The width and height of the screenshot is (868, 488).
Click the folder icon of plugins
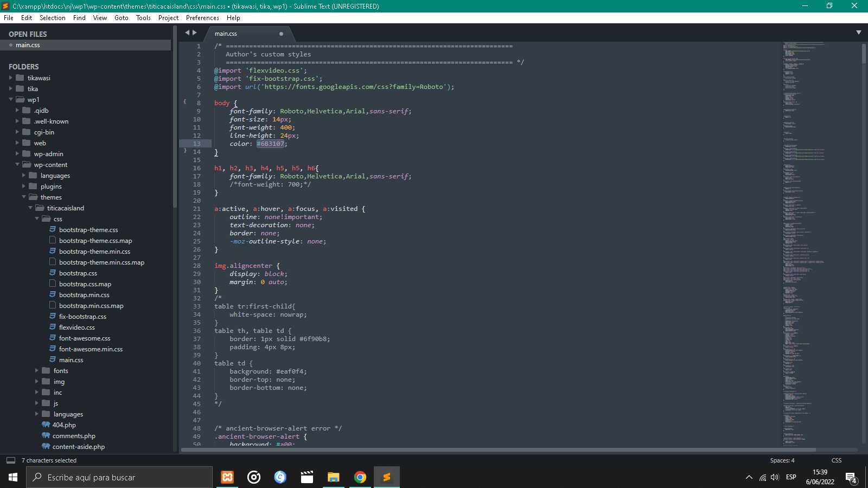[33, 186]
